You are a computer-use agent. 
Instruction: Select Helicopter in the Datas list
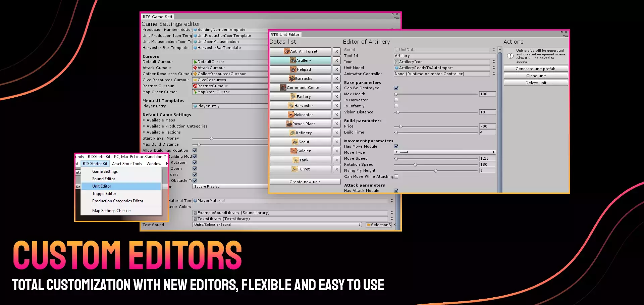click(301, 115)
